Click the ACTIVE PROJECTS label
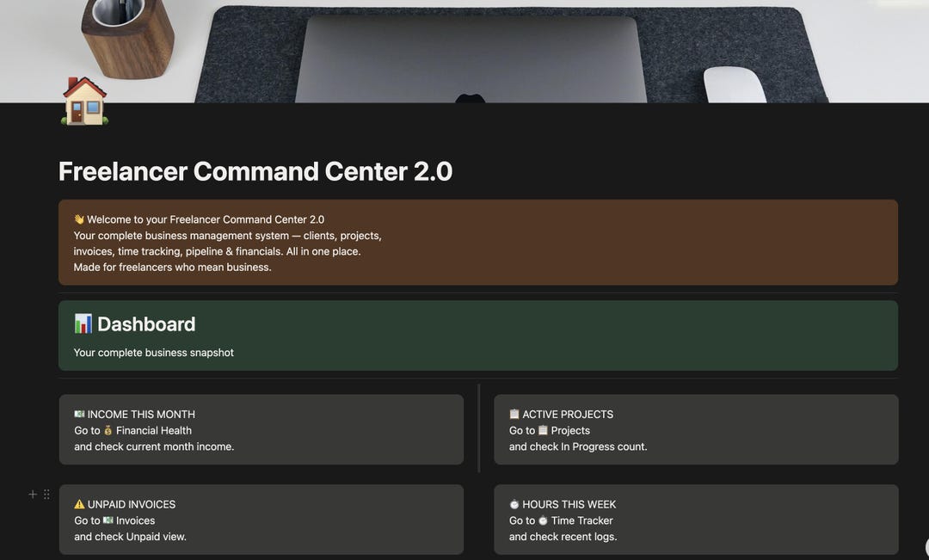Viewport: 929px width, 560px height. (x=568, y=415)
